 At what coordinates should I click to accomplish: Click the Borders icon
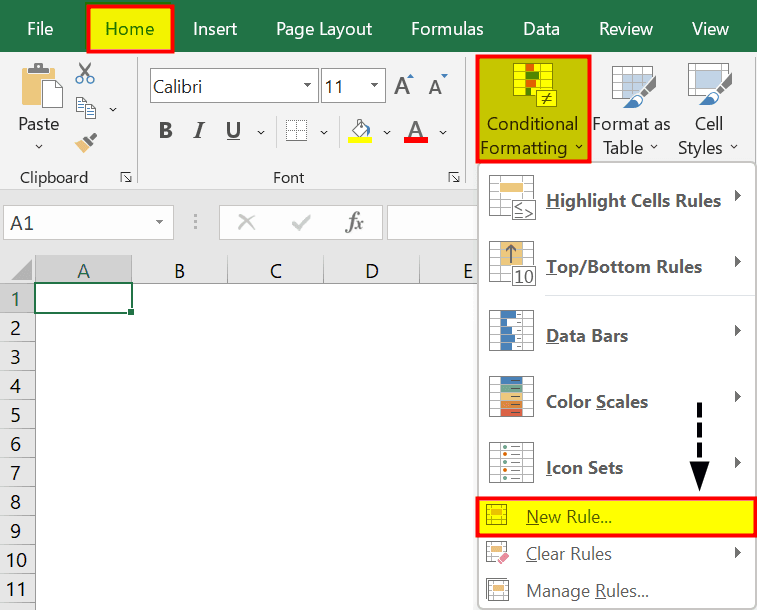(296, 130)
